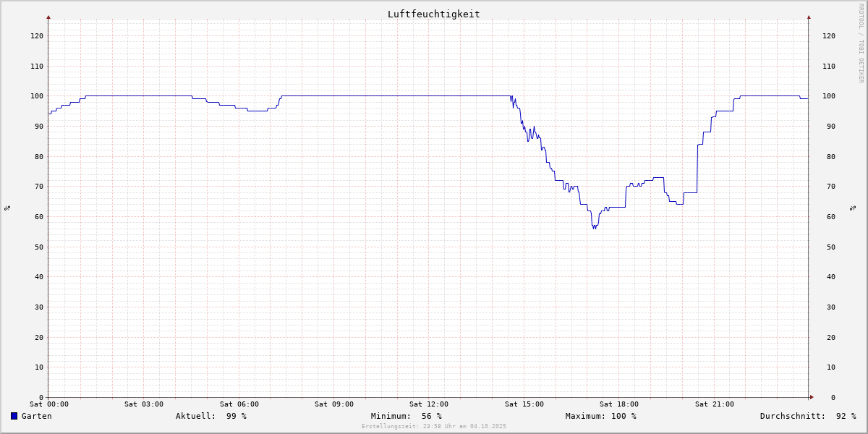Click the Sat 06:00 time axis label
868x434 pixels.
[239, 404]
